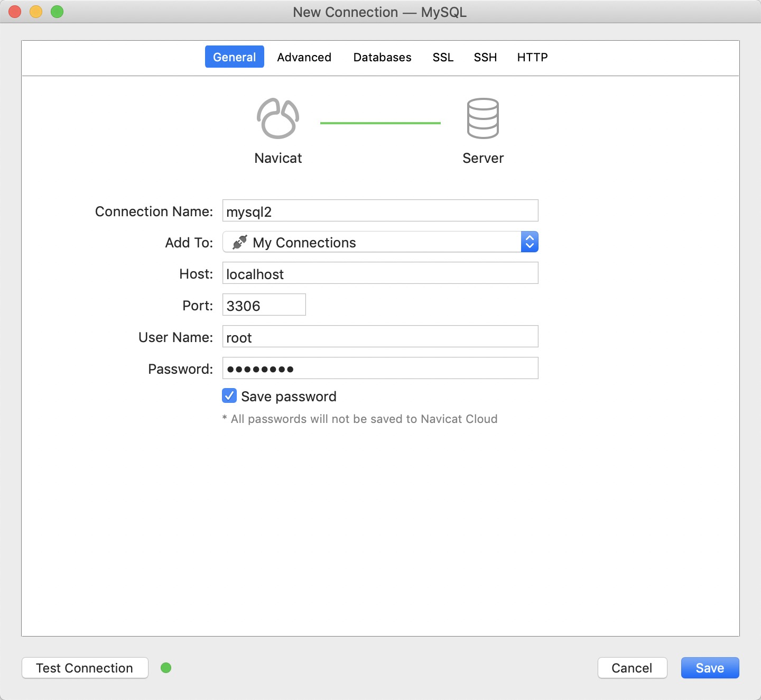Open the Add To dropdown arrows
This screenshot has width=761, height=700.
(x=530, y=242)
